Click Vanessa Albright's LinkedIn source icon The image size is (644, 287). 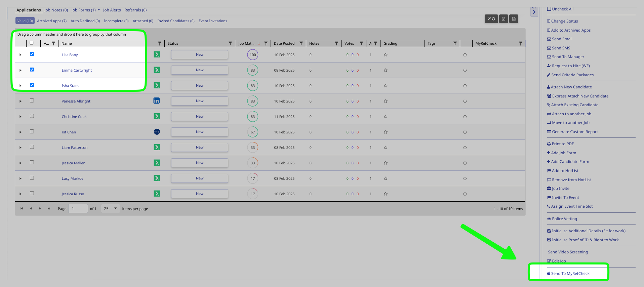[x=157, y=101]
